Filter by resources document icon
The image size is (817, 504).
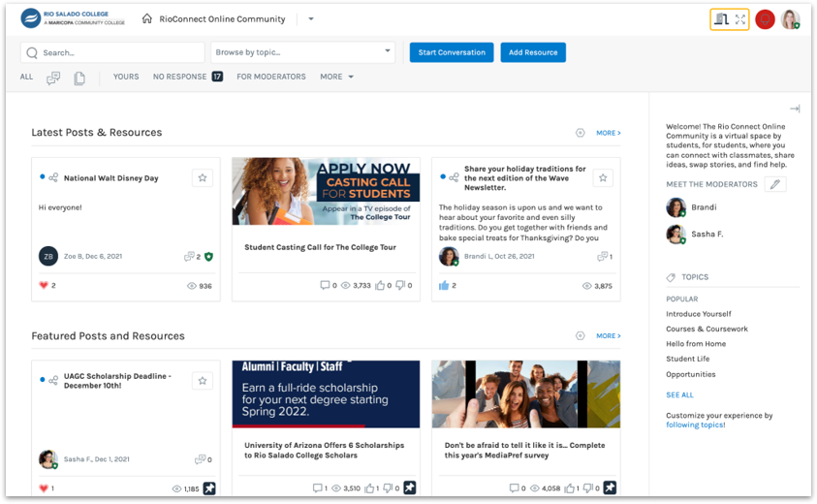(79, 79)
